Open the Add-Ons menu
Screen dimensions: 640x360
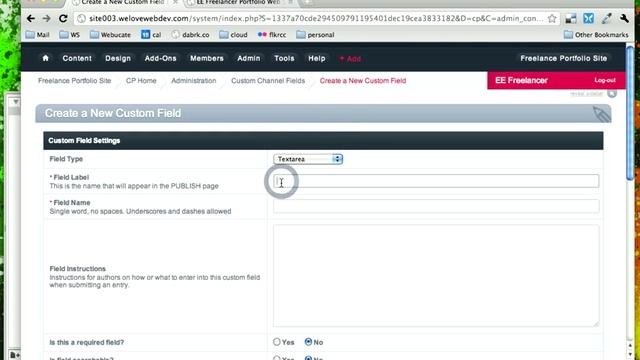(x=160, y=58)
